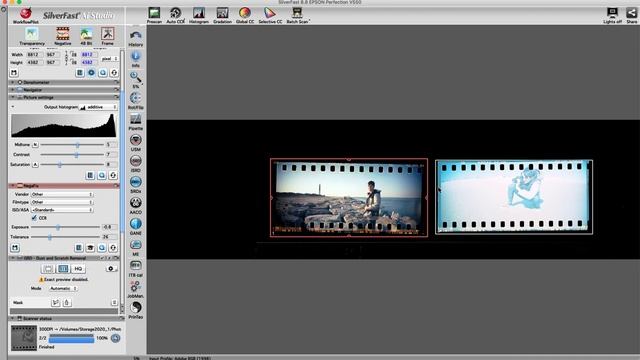Open the ME multi-exposure tool
This screenshot has height=360, width=640.
(136, 247)
